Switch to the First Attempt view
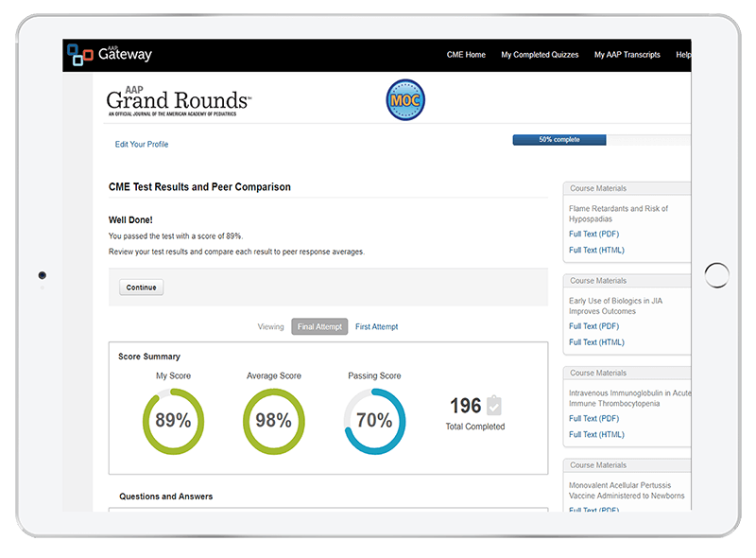Image resolution: width=756 pixels, height=558 pixels. click(x=376, y=327)
